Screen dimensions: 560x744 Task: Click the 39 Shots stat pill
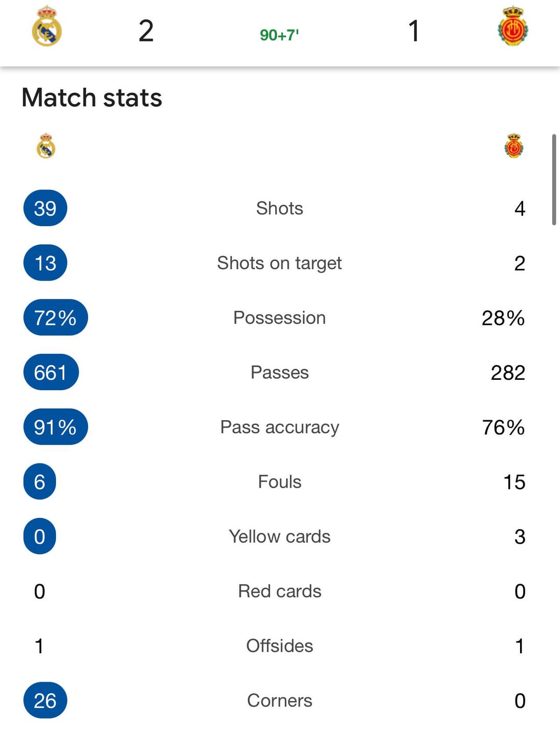[x=45, y=208]
